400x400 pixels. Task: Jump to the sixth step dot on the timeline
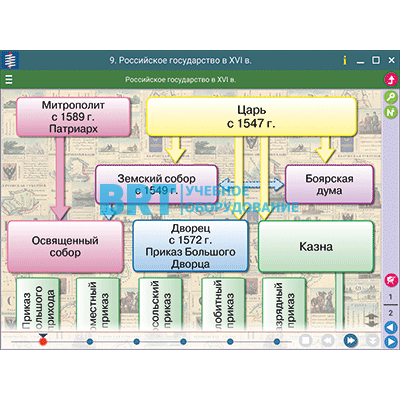click(277, 342)
